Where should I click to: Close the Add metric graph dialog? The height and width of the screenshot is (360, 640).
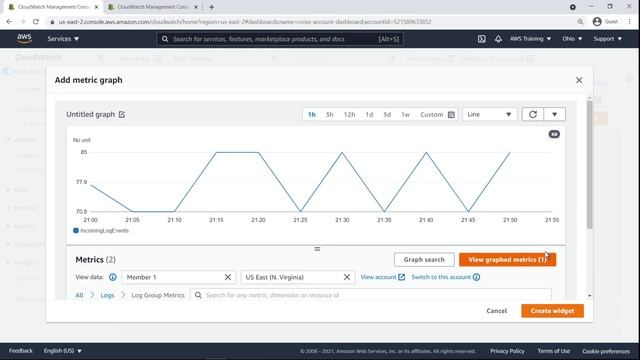579,80
